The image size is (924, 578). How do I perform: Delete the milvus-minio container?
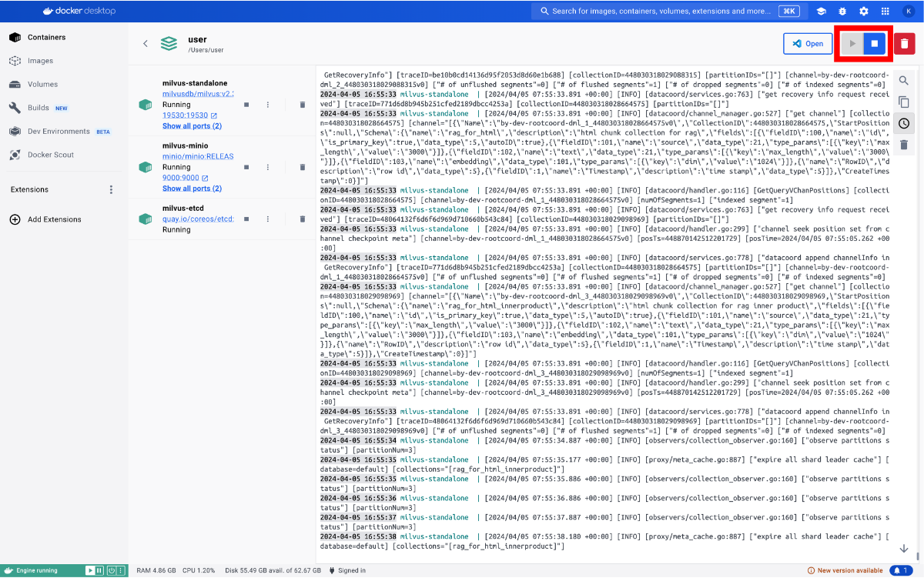303,167
